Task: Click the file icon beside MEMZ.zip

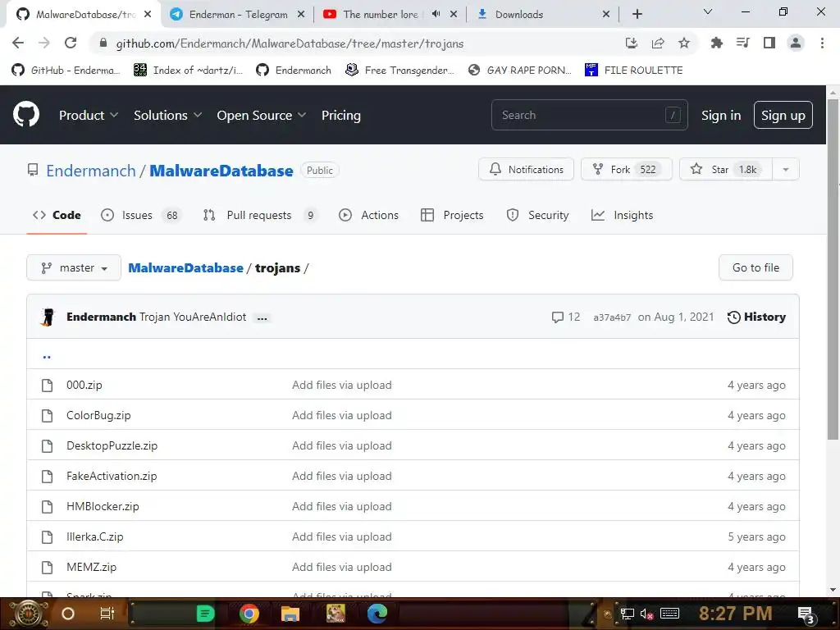Action: pyautogui.click(x=47, y=568)
